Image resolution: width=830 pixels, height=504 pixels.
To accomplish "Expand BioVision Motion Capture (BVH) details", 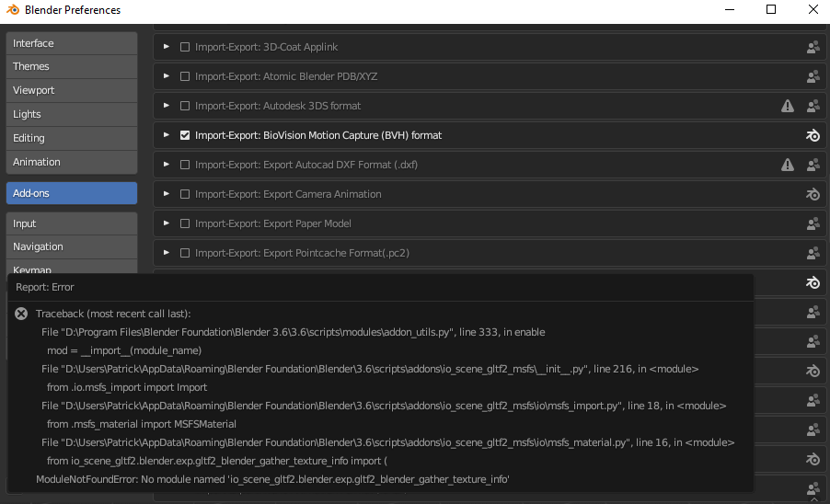I will tap(167, 135).
